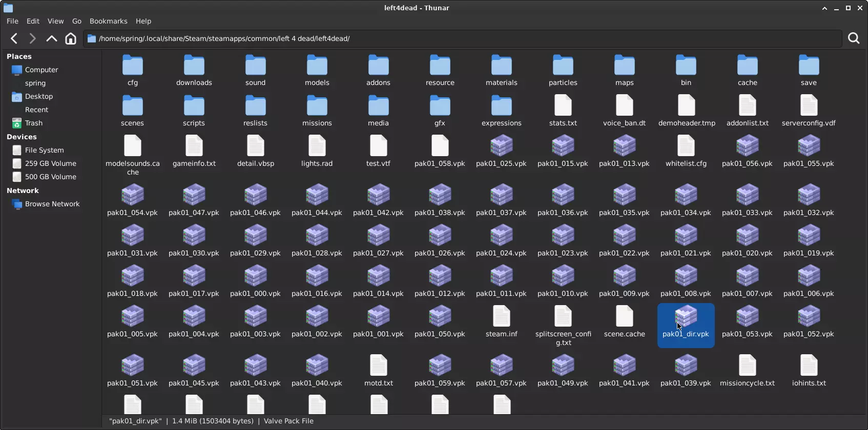Select the voice_ban.dt file name
868x430 pixels.
625,123
